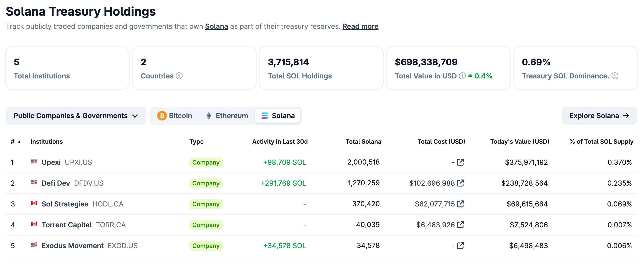This screenshot has height=272, width=644.
Task: Open the Sol Strategies institution link
Action: tap(65, 204)
